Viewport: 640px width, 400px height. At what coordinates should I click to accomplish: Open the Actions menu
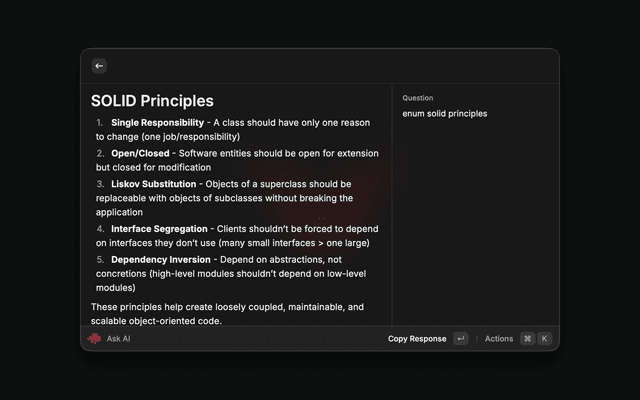(x=499, y=339)
